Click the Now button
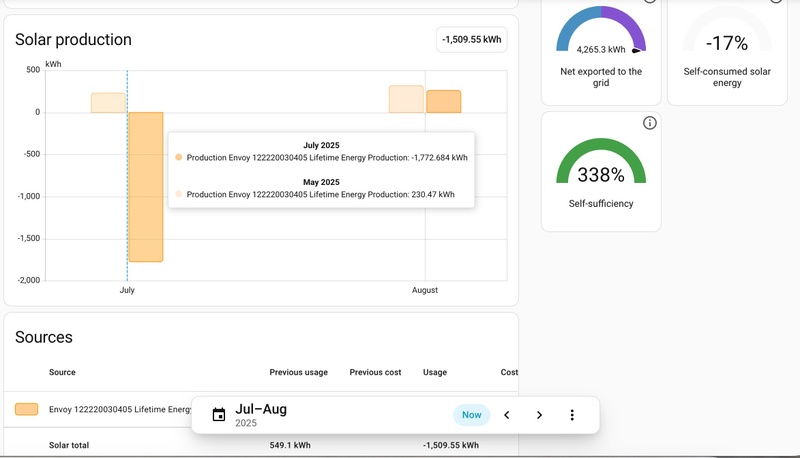The width and height of the screenshot is (800, 458). [x=471, y=415]
